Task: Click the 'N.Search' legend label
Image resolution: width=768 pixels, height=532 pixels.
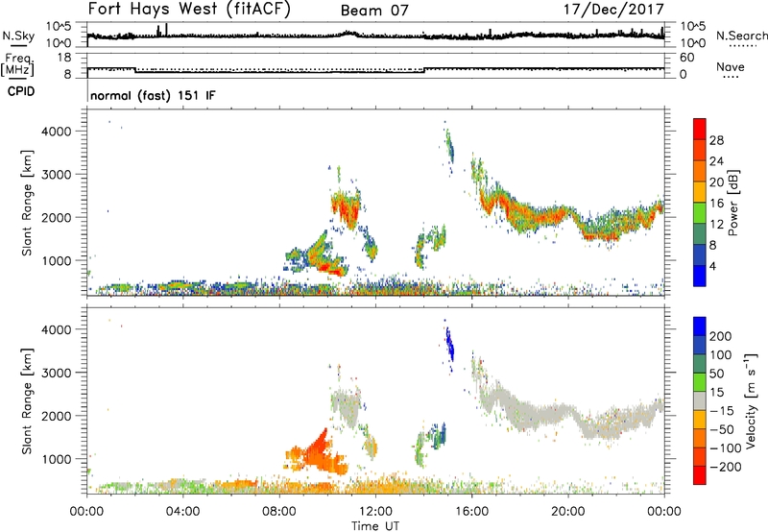Action: [x=741, y=36]
